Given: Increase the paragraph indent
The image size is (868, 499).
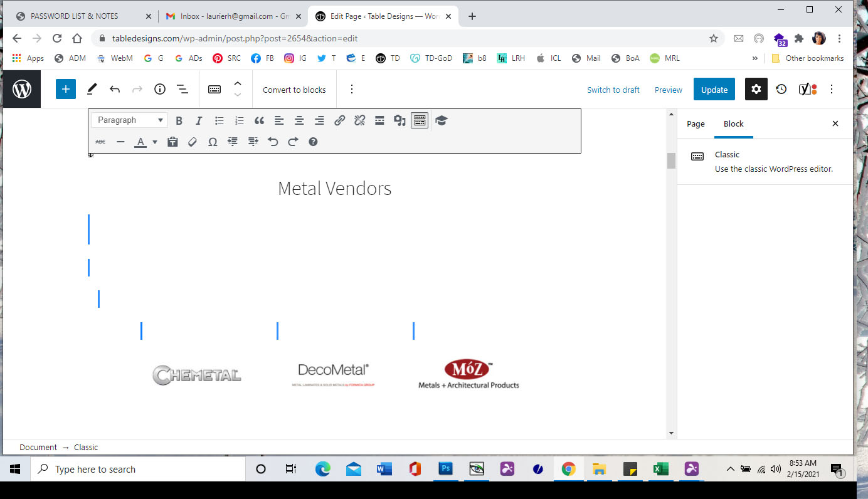Looking at the screenshot, I should [x=253, y=142].
